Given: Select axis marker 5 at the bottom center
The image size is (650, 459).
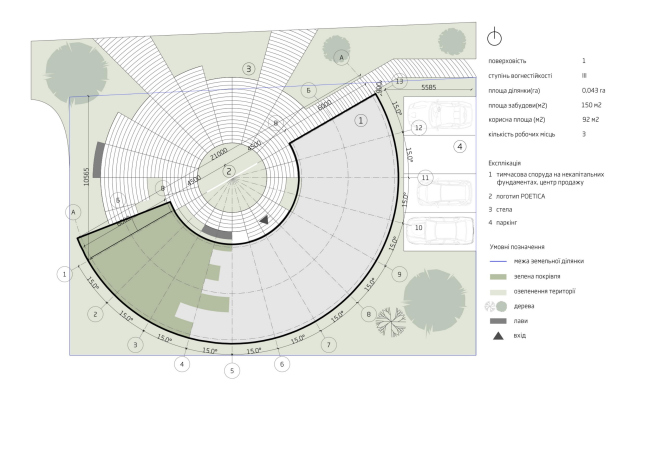Looking at the screenshot, I should (x=232, y=371).
